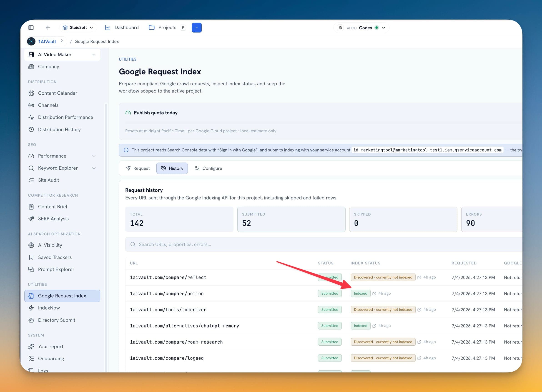
Task: Click the REQUESTED column header
Action: [x=464, y=263]
